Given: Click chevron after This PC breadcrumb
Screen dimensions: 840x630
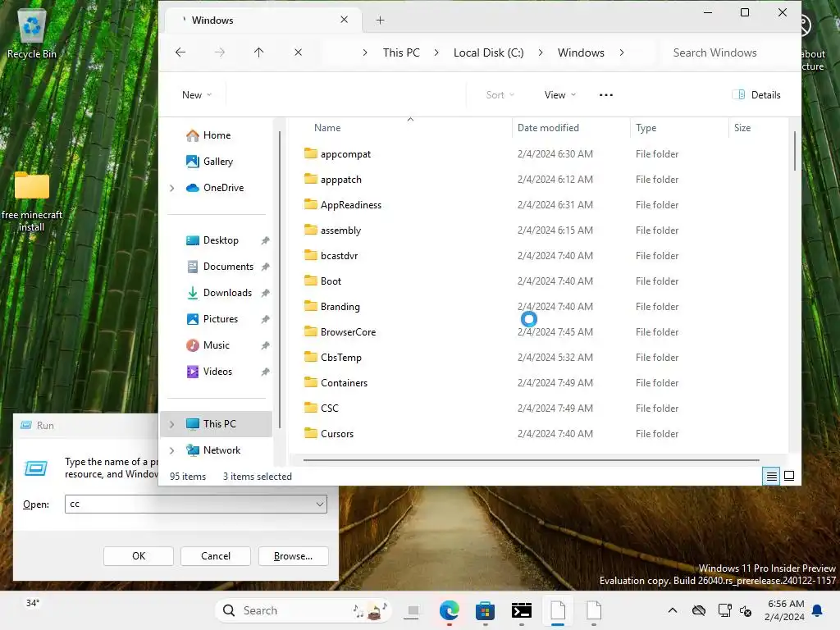Looking at the screenshot, I should point(436,52).
